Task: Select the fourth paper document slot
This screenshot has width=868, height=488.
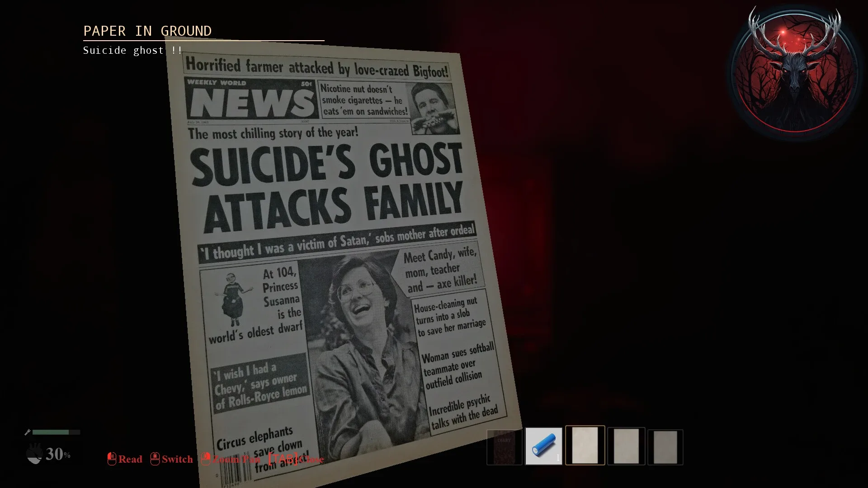Action: (626, 445)
